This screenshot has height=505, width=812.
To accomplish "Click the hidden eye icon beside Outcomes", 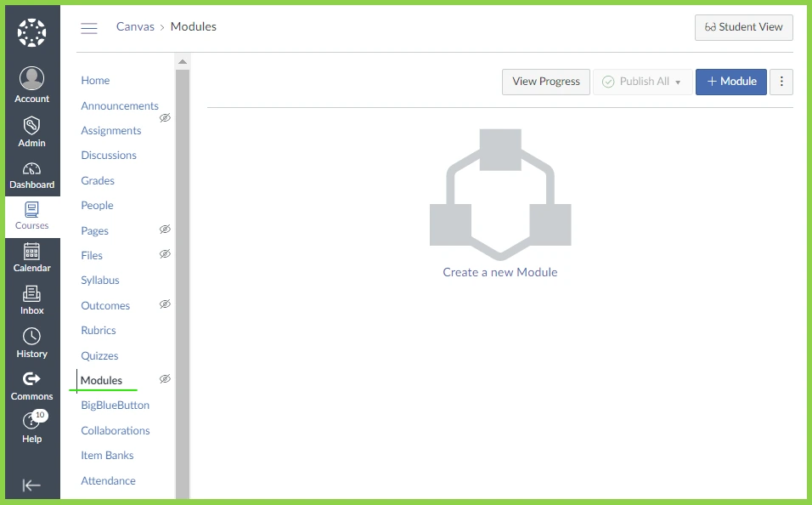I will (x=165, y=304).
